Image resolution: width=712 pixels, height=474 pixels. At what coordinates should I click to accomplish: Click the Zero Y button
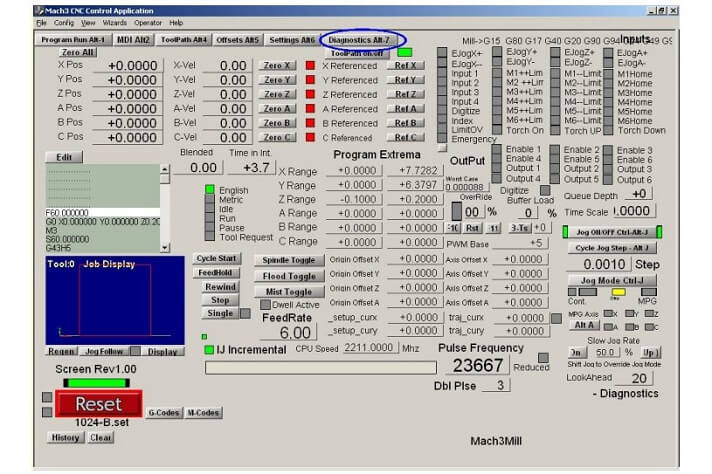tap(277, 80)
